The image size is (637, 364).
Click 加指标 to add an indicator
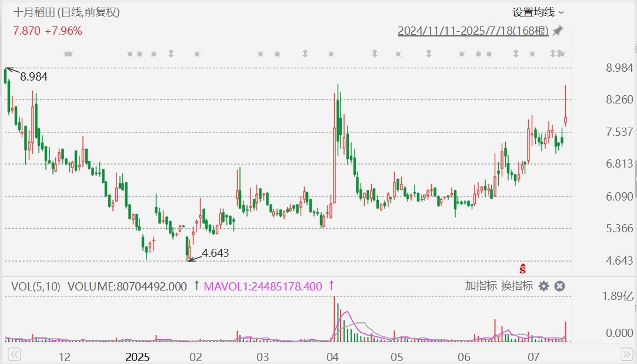click(x=481, y=286)
